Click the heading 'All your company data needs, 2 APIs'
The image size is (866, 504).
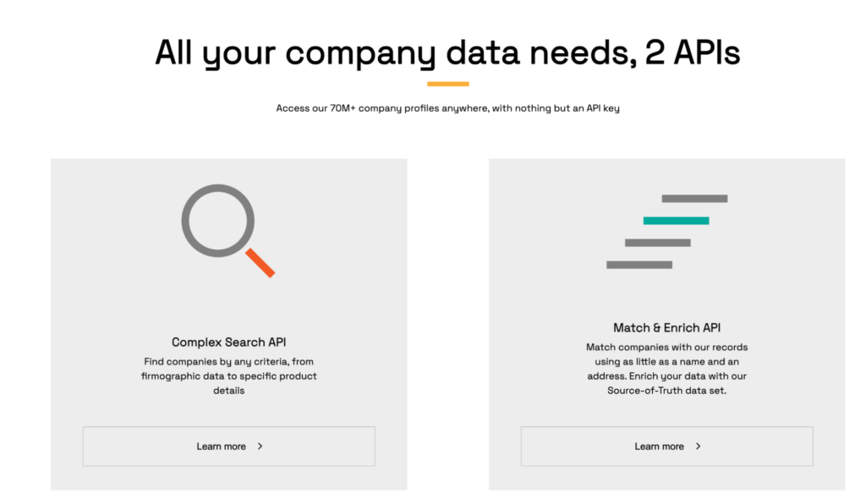(x=447, y=52)
